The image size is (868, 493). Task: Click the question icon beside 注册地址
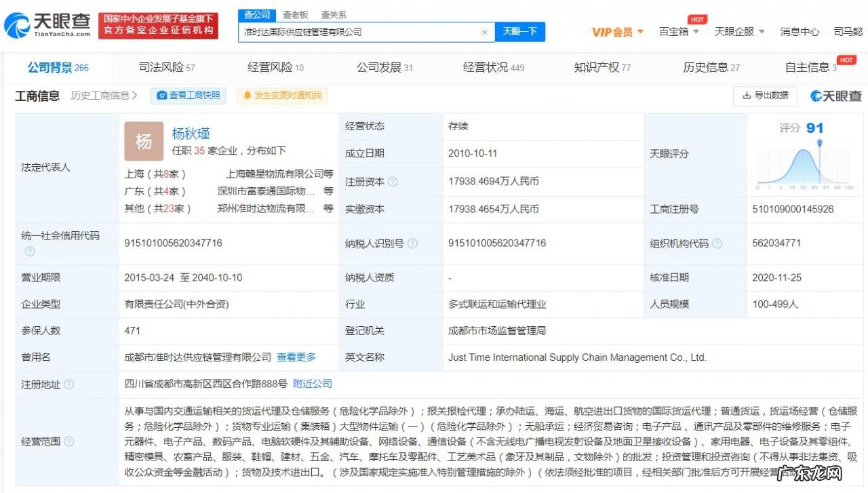[68, 384]
